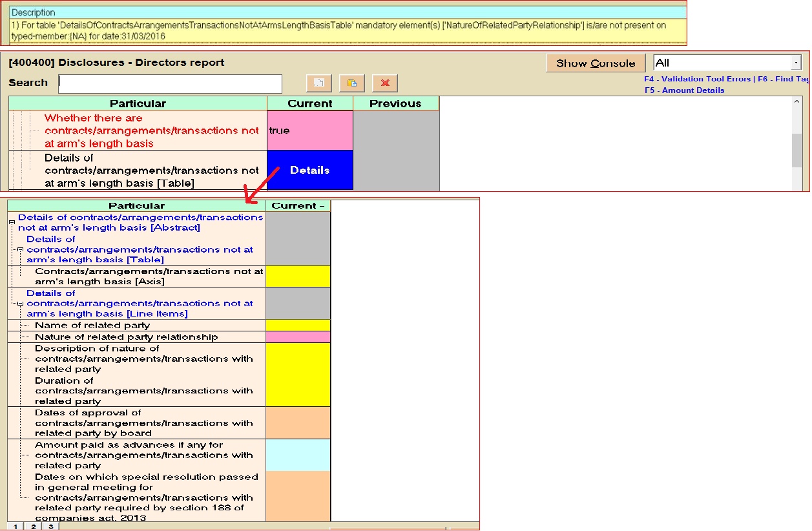The image size is (812, 531).
Task: Click light blue Amount paid as advances cell
Action: point(298,455)
